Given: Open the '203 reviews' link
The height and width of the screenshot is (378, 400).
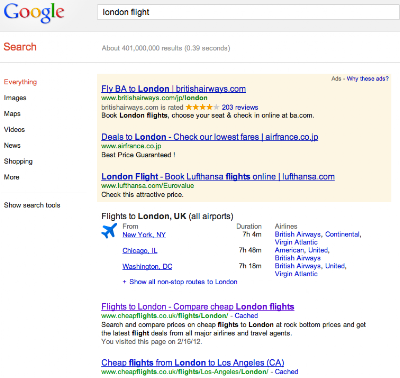Looking at the screenshot, I should tap(240, 107).
